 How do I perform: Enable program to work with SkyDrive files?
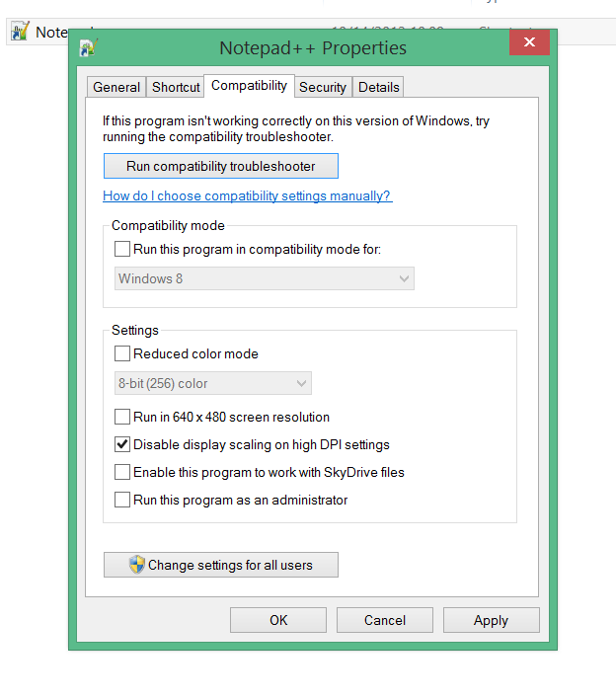(x=122, y=472)
